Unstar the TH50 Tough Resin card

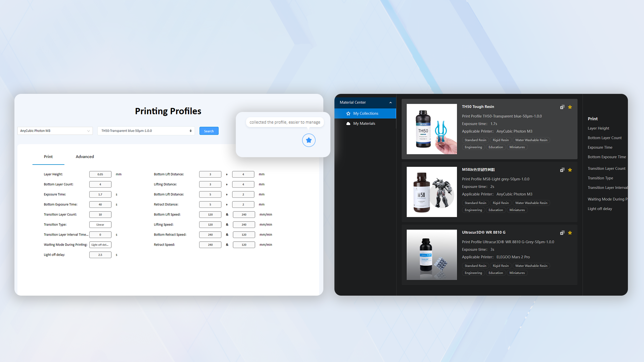click(x=570, y=107)
